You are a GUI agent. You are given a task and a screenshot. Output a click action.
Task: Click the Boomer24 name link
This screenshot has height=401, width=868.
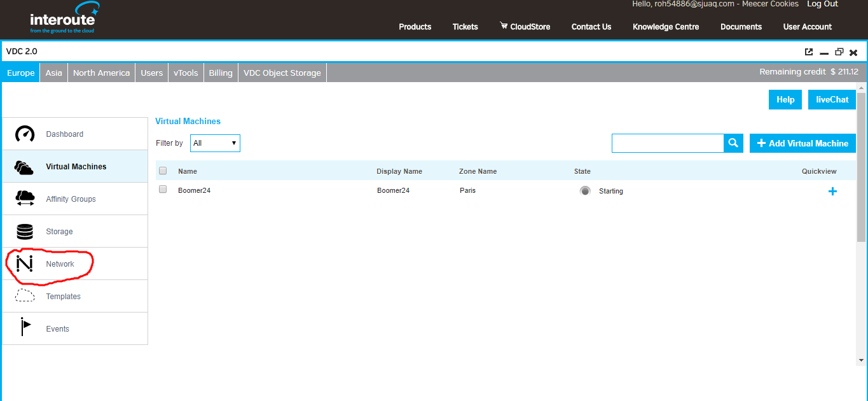pyautogui.click(x=194, y=191)
